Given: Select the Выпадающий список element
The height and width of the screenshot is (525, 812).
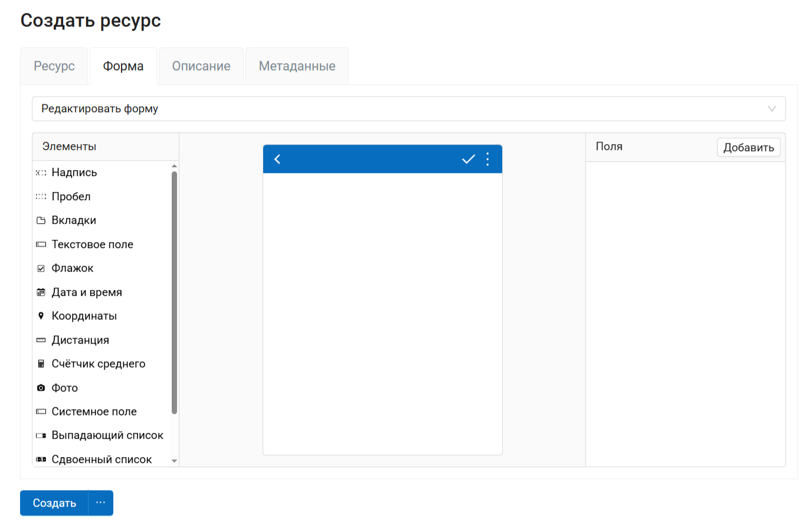Looking at the screenshot, I should pyautogui.click(x=107, y=435).
